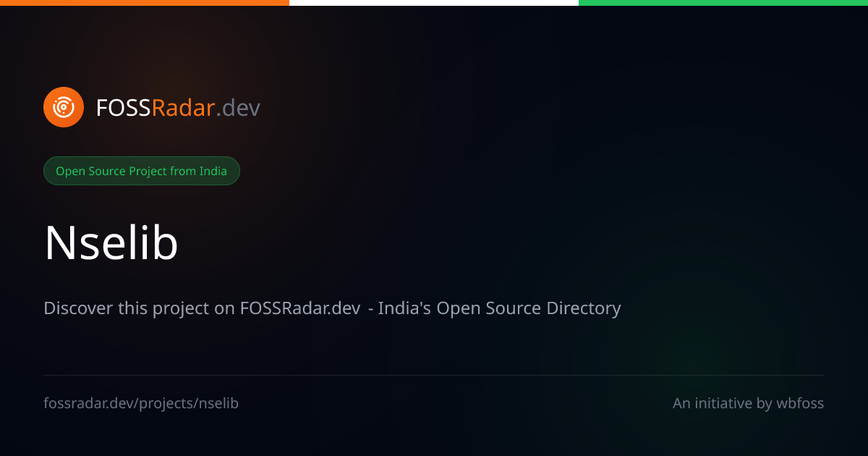Image resolution: width=868 pixels, height=456 pixels.
Task: Click the white stripe at the top
Action: tap(434, 3)
